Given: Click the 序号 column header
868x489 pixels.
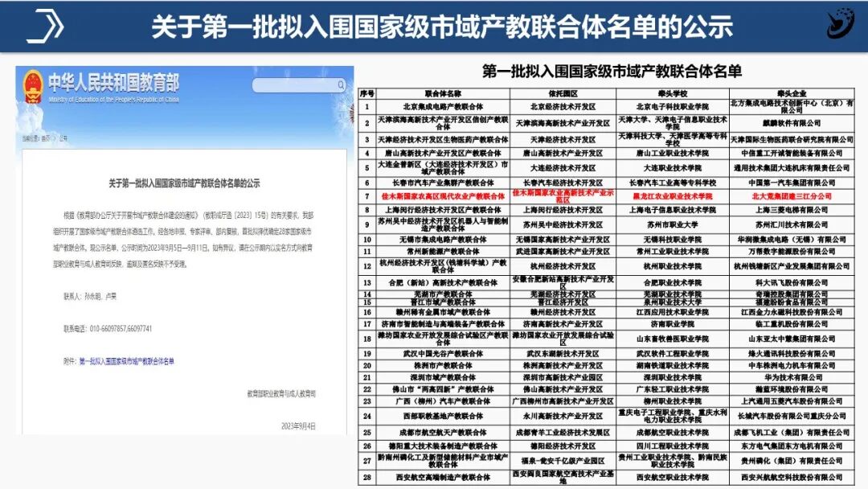Looking at the screenshot, I should point(369,92).
